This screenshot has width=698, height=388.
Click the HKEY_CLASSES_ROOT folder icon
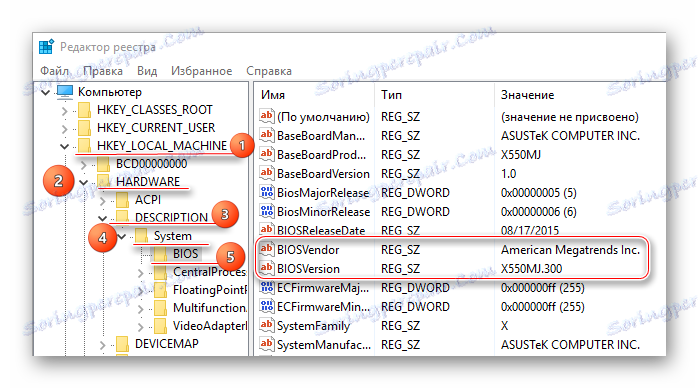coord(85,110)
